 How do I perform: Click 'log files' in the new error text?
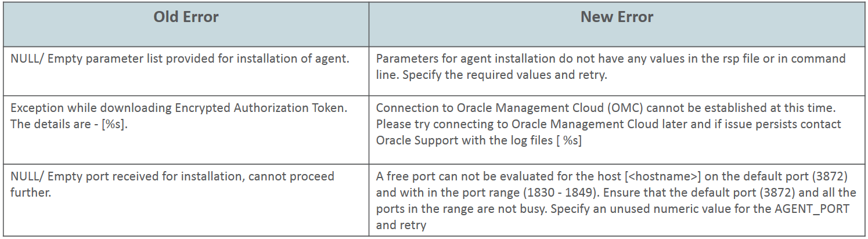[526, 140]
